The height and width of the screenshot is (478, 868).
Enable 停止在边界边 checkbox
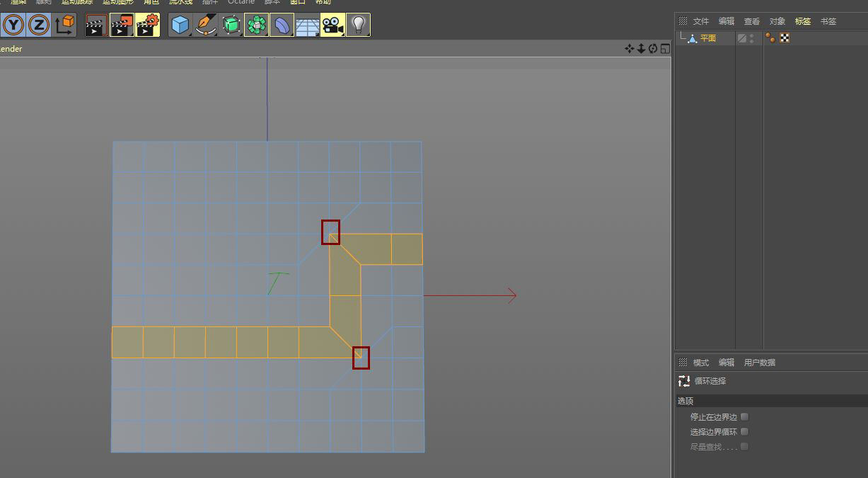744,417
